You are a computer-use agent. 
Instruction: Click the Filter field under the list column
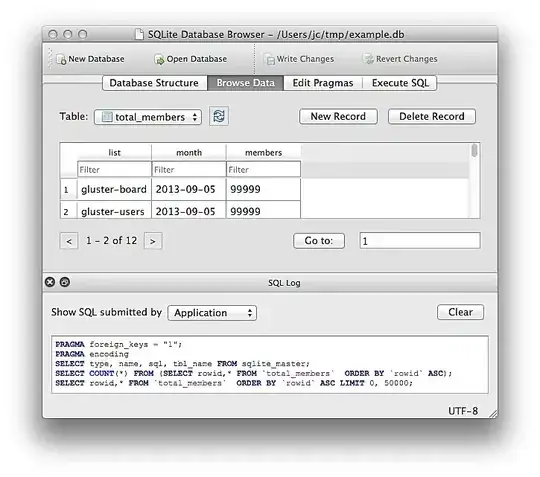(114, 169)
